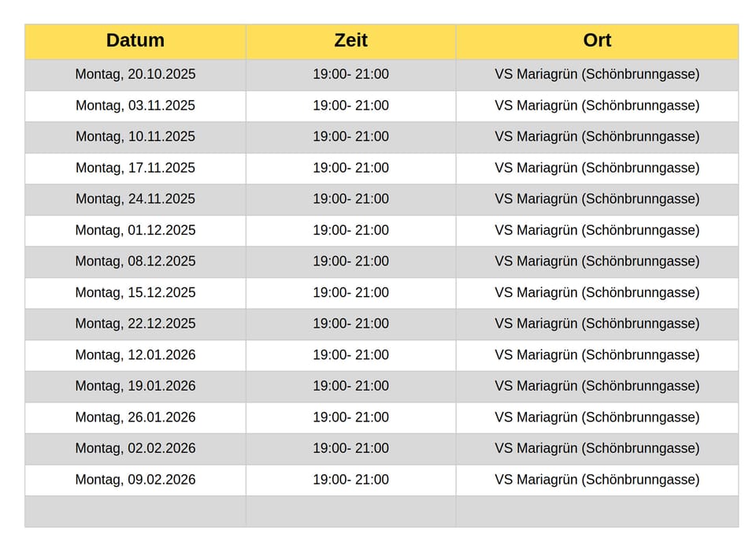756x549 pixels.
Task: Click the Zeit column header
Action: pos(350,41)
